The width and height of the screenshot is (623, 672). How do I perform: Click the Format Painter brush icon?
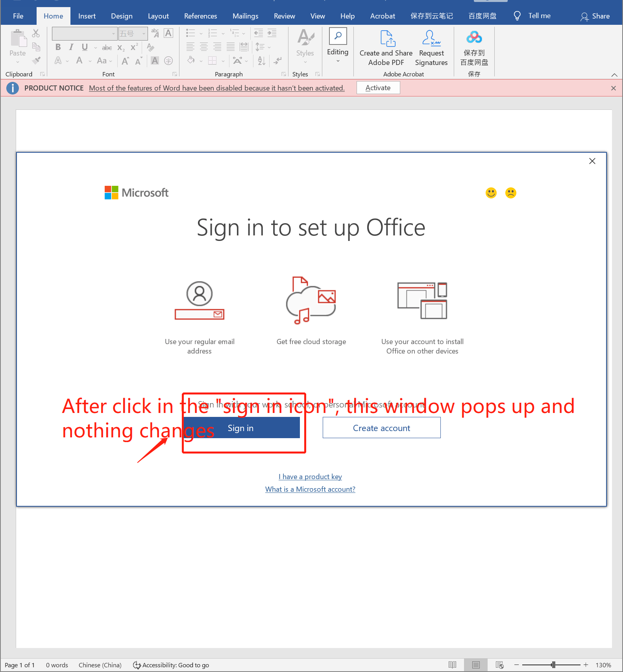tap(36, 60)
